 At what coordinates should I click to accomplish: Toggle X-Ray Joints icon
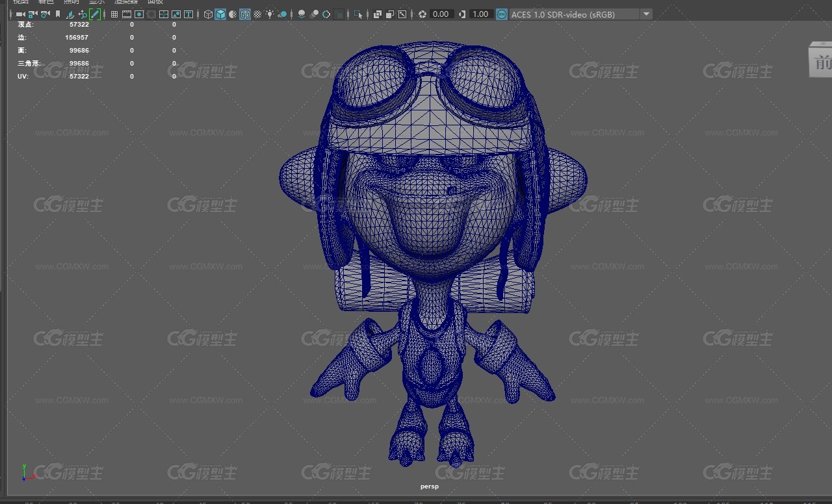(x=402, y=14)
